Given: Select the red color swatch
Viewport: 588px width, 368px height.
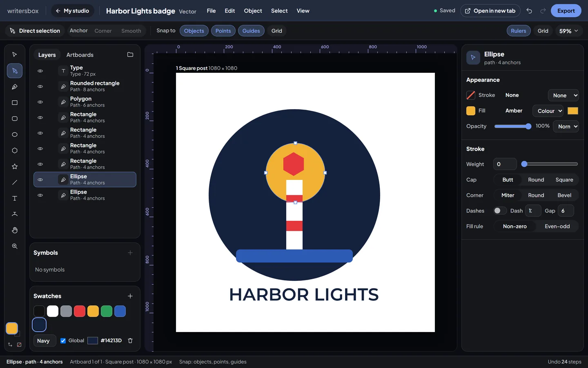Looking at the screenshot, I should (80, 311).
